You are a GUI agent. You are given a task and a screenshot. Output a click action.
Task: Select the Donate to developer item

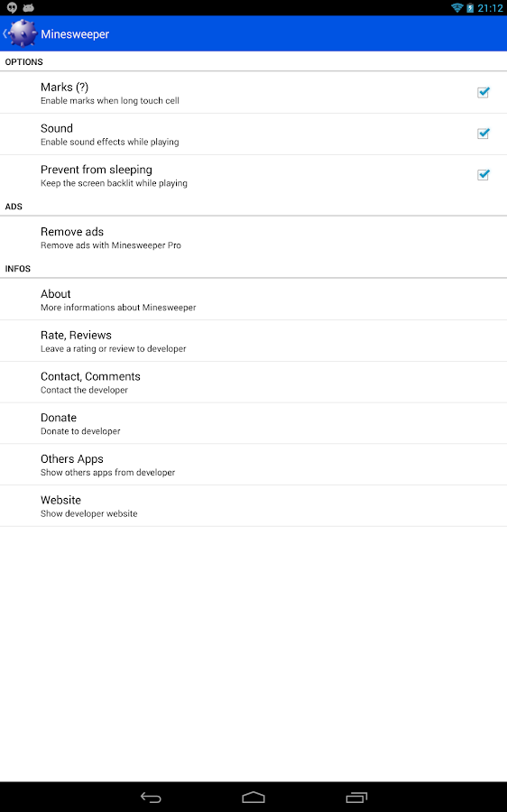point(253,423)
